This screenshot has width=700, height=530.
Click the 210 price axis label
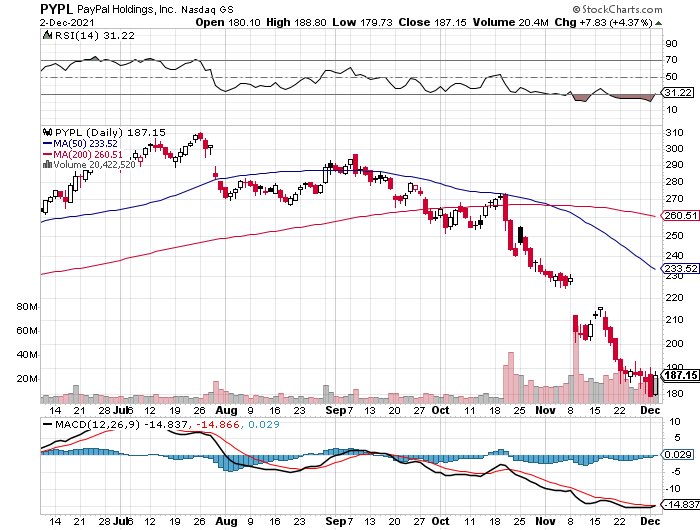(674, 320)
